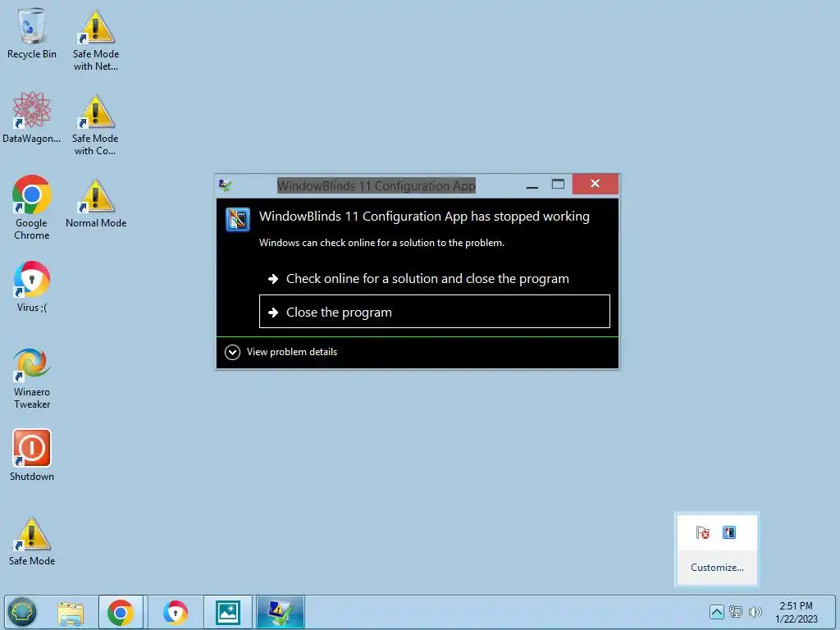Switch to Google Chrome in the taskbar

121,612
